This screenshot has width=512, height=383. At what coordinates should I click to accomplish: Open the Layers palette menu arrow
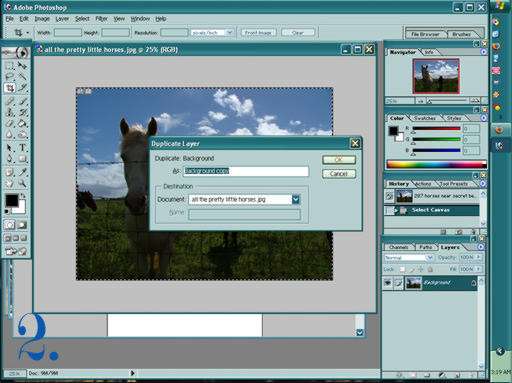(x=481, y=247)
